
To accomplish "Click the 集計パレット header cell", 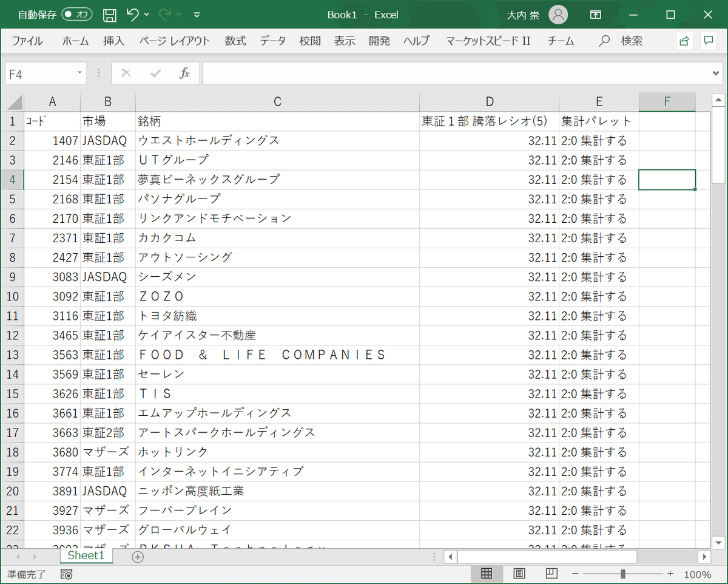I will click(599, 121).
